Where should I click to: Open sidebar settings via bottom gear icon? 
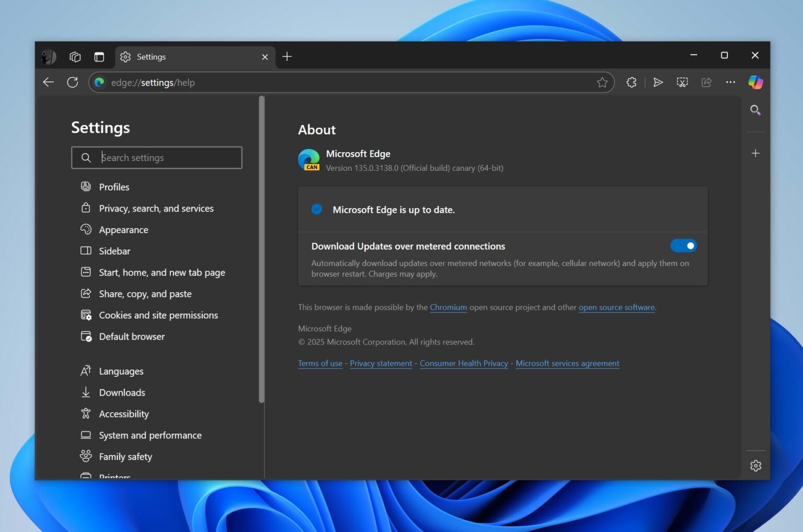click(x=755, y=465)
